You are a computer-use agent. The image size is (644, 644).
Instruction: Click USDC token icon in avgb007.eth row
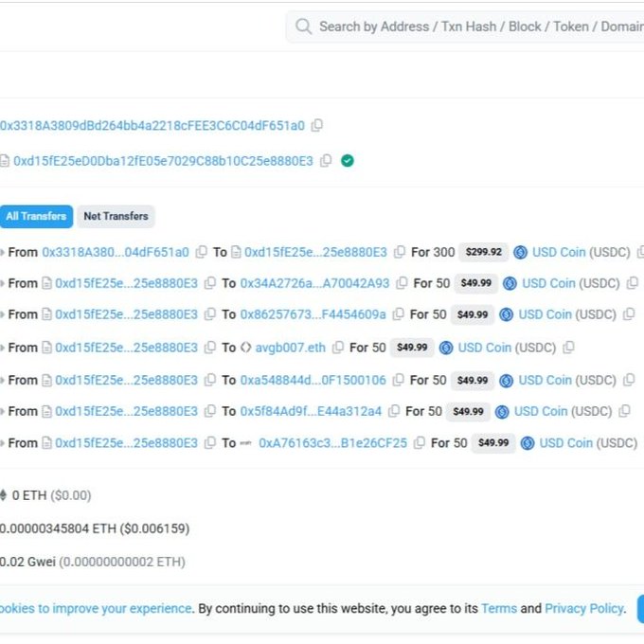coord(446,348)
